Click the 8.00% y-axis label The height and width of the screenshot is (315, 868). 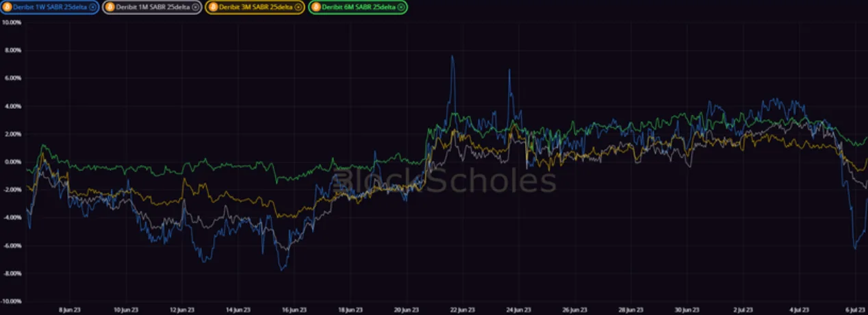tap(12, 50)
